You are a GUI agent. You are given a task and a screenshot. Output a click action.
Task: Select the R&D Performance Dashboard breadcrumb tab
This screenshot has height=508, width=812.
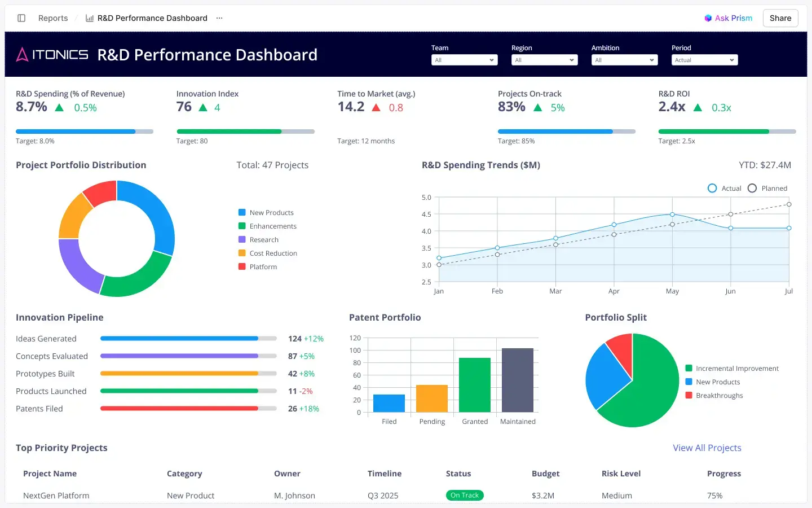(x=151, y=17)
